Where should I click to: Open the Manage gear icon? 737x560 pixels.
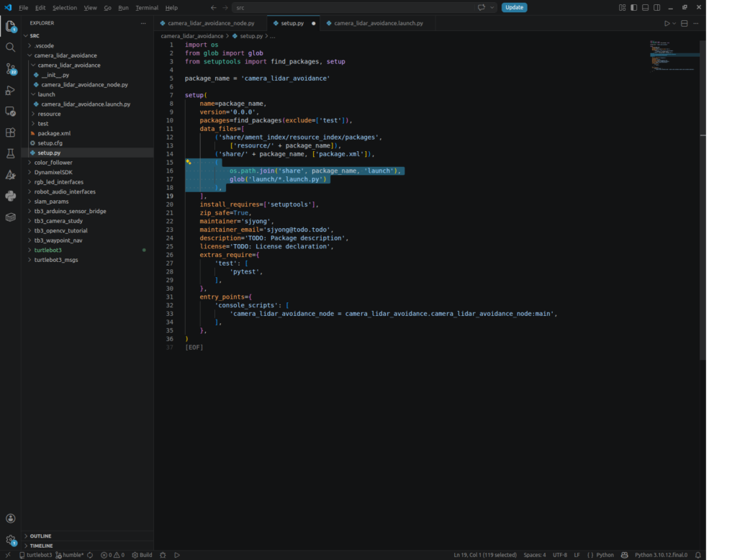pos(10,540)
